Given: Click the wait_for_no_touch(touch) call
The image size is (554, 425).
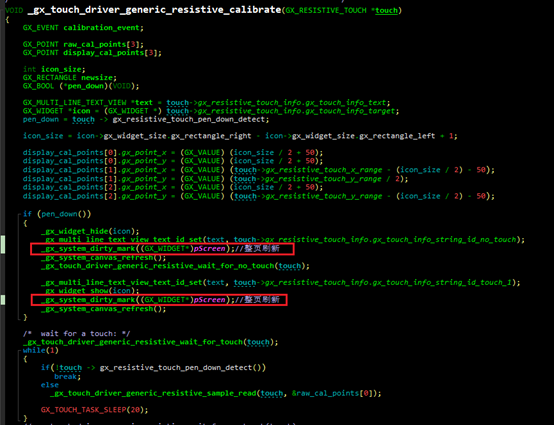Looking at the screenshot, I should coord(175,266).
